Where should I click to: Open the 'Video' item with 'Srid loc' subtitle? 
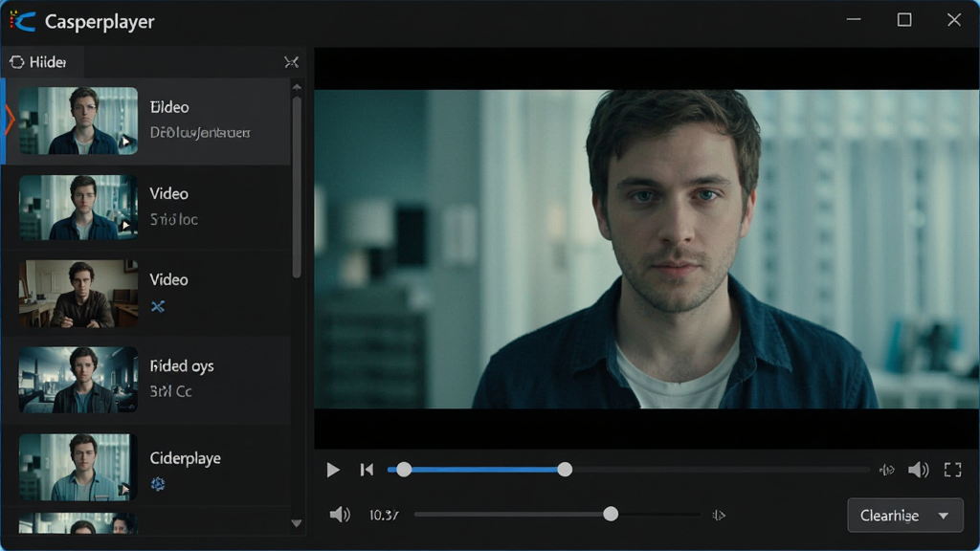[147, 208]
